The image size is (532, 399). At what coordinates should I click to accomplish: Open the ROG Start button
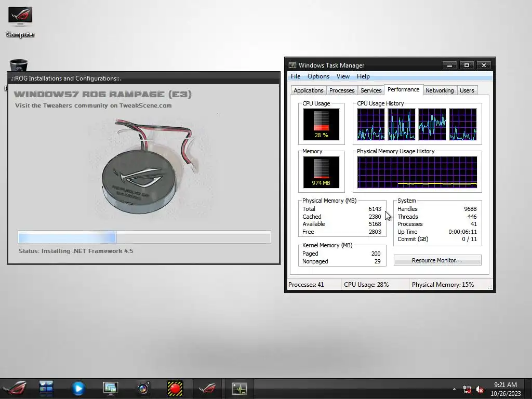click(x=15, y=388)
